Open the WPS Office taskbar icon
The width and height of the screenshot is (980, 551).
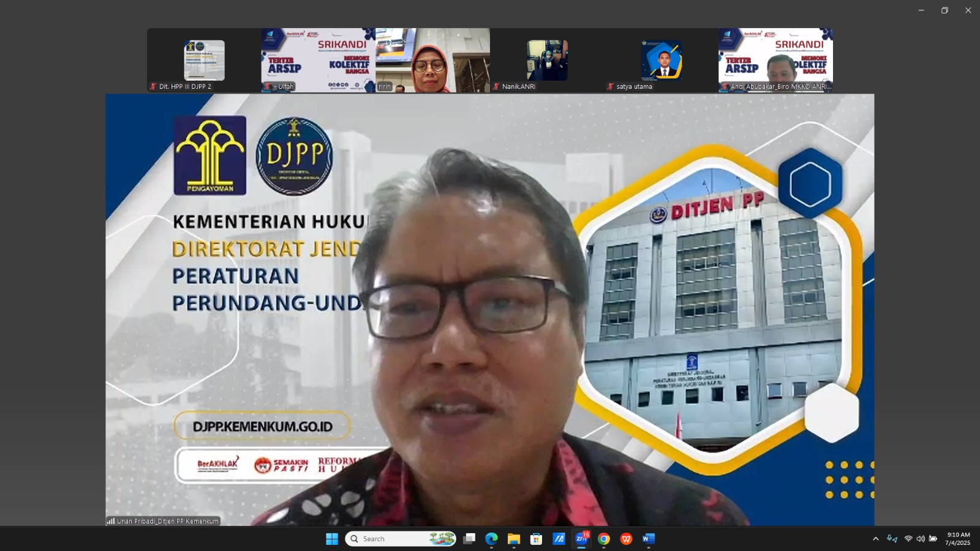point(626,539)
